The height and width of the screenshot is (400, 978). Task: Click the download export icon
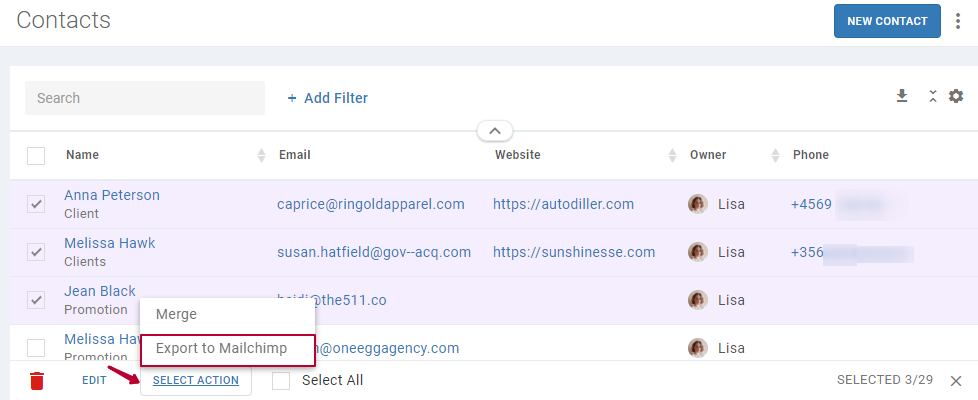[x=902, y=96]
